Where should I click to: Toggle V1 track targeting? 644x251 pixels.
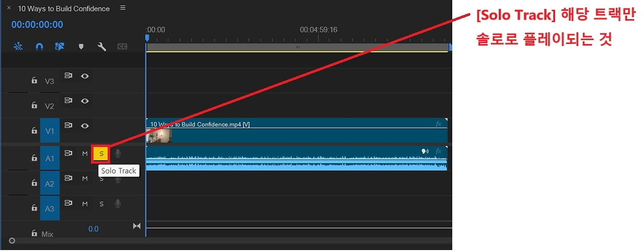[49, 131]
